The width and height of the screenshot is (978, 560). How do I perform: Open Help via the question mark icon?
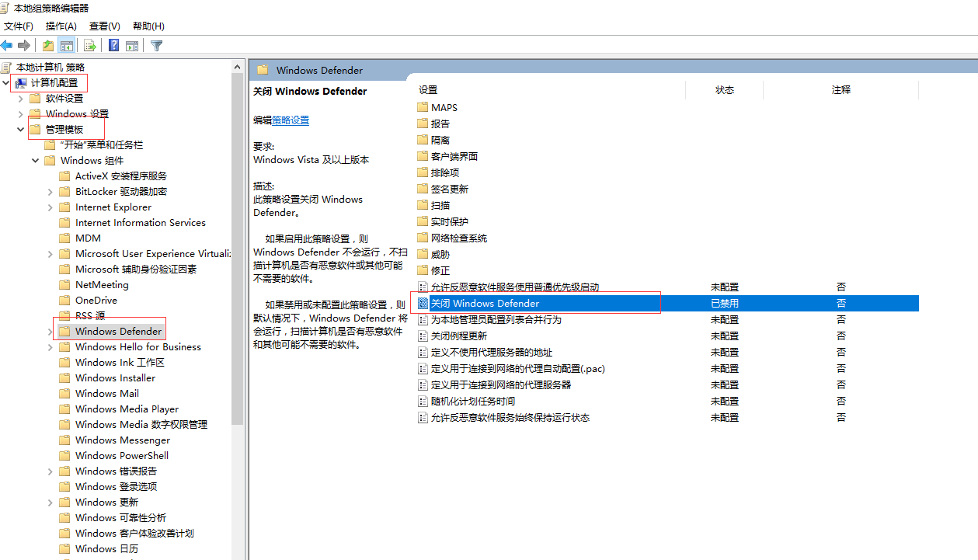[114, 46]
